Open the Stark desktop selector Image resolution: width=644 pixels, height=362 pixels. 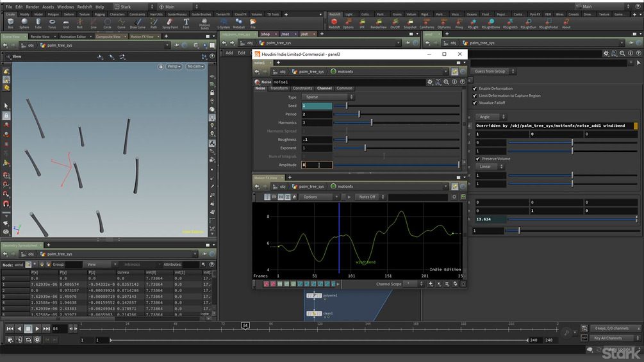point(133,6)
